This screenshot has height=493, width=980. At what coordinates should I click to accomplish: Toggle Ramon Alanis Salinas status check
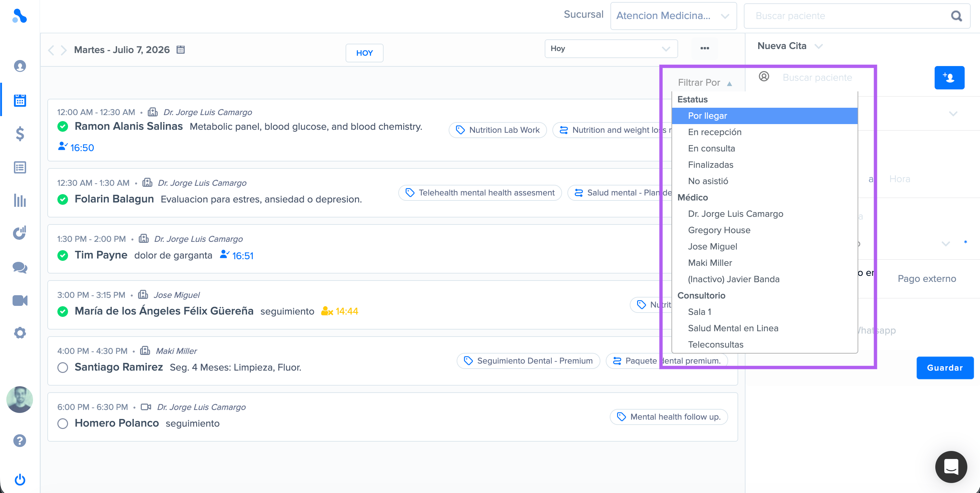click(63, 127)
